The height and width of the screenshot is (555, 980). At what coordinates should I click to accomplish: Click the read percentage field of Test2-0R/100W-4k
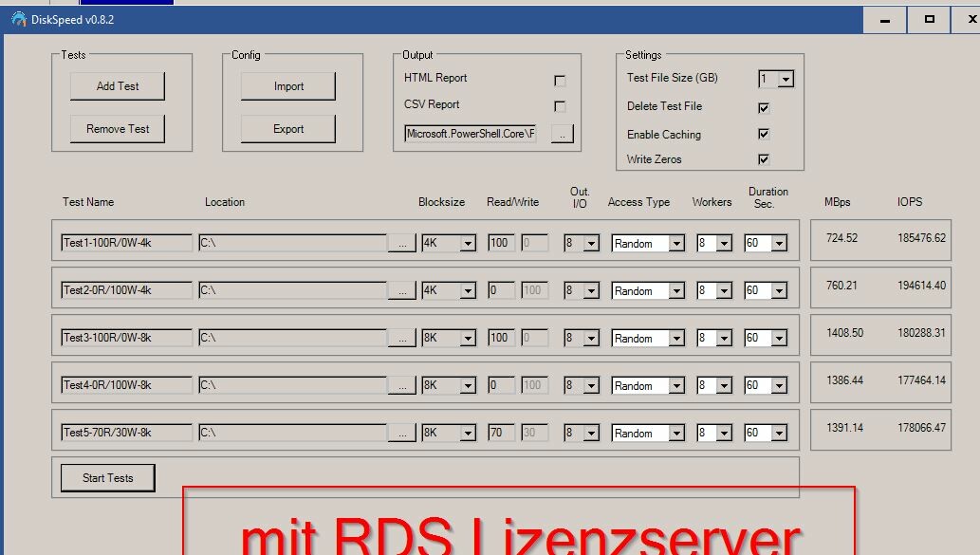click(x=501, y=290)
